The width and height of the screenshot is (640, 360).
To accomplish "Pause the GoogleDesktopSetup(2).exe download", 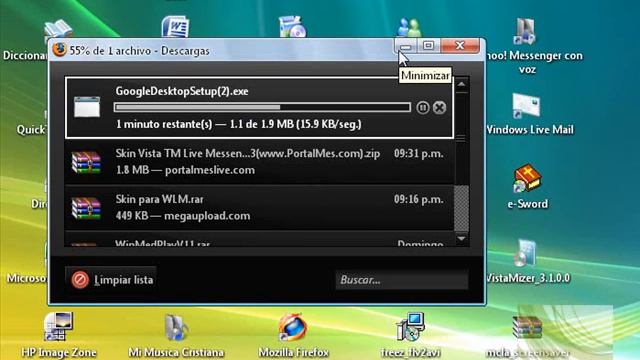I will coord(422,107).
